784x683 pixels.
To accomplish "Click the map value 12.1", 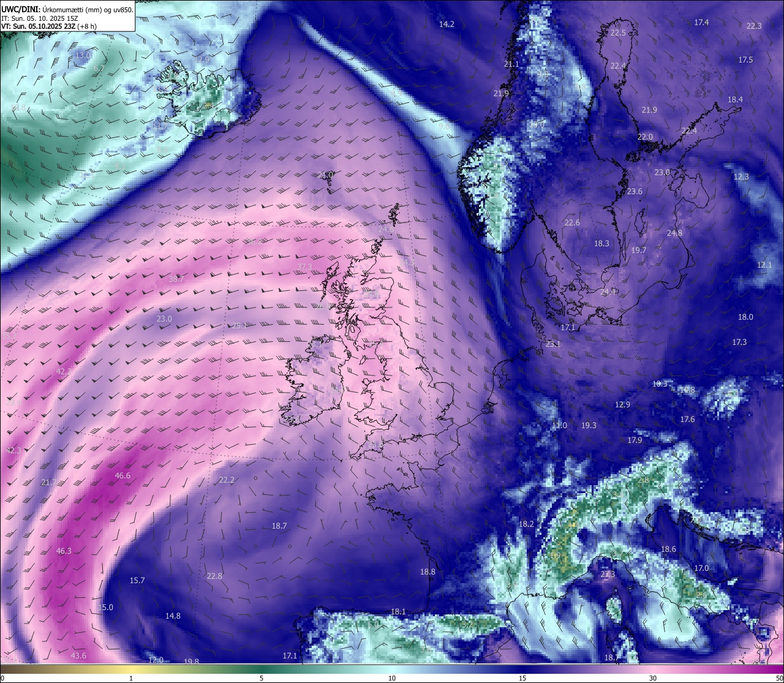I will tap(764, 265).
